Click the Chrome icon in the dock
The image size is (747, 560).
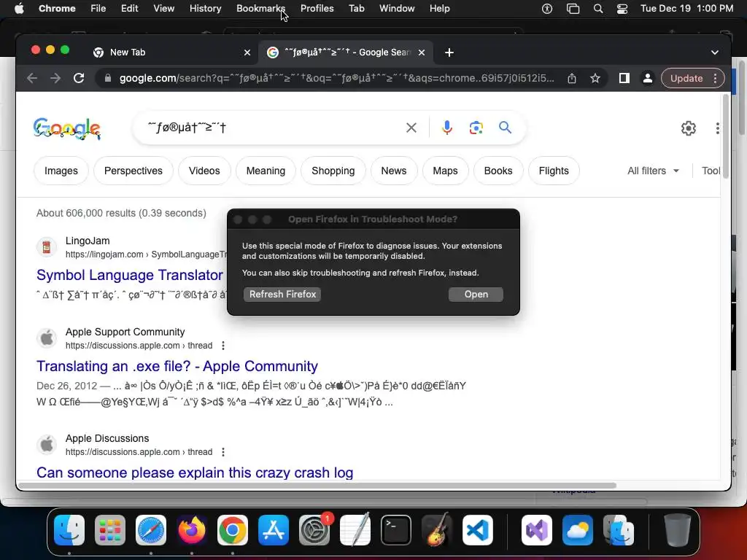pyautogui.click(x=233, y=530)
